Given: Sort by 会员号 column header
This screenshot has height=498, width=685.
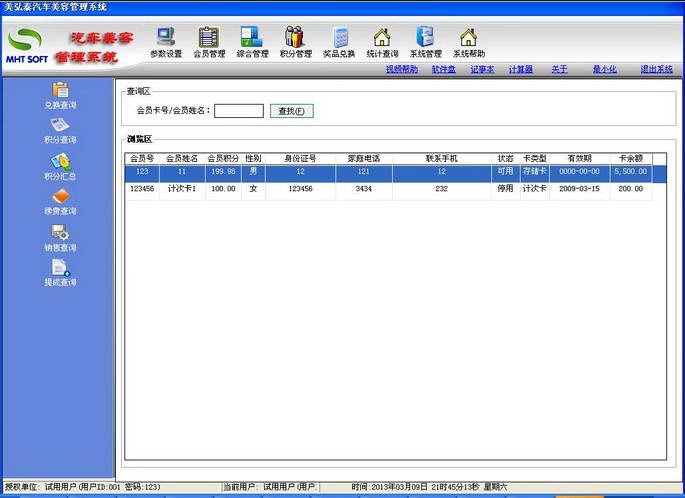Looking at the screenshot, I should (142, 159).
